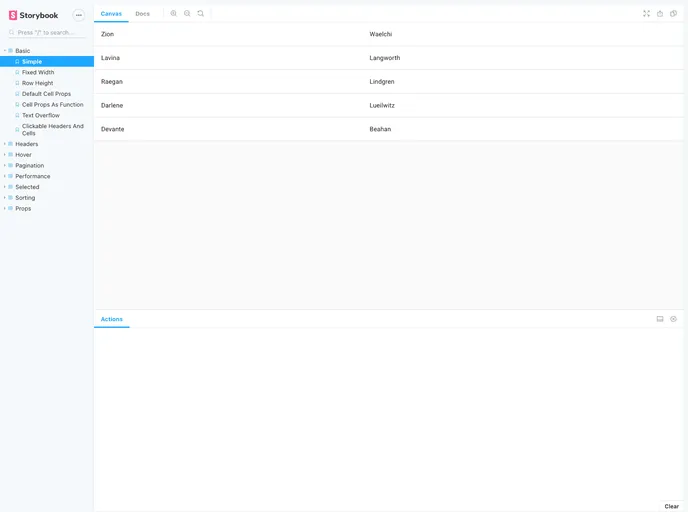Open the Storybook menu ellipsis button
This screenshot has height=512, width=688.
[x=79, y=15]
